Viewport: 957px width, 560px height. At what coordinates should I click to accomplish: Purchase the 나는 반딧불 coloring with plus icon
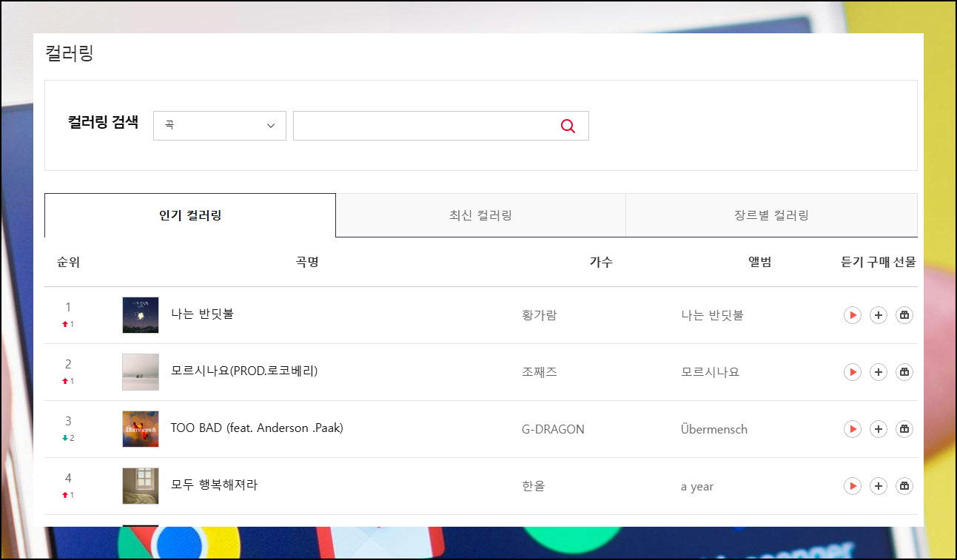(879, 315)
